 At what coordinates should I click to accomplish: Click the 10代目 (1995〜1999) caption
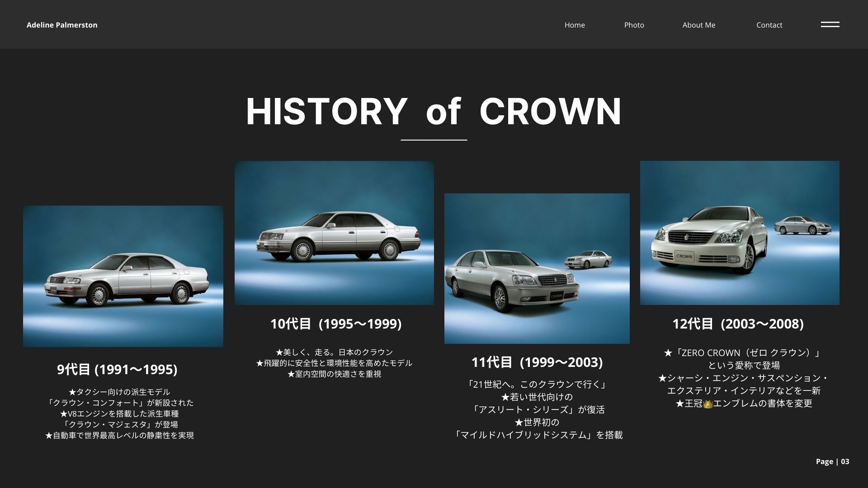pyautogui.click(x=336, y=324)
